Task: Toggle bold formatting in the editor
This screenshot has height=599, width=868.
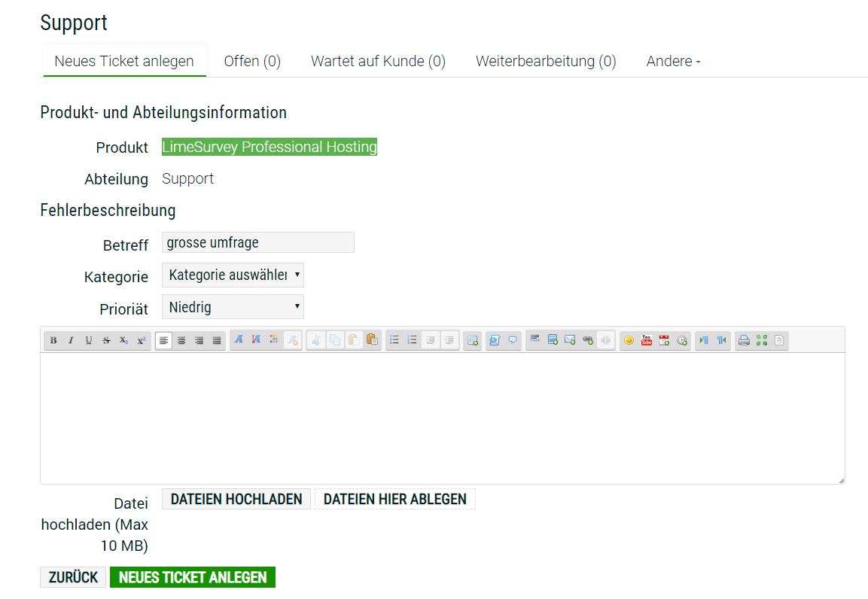Action: pos(53,341)
